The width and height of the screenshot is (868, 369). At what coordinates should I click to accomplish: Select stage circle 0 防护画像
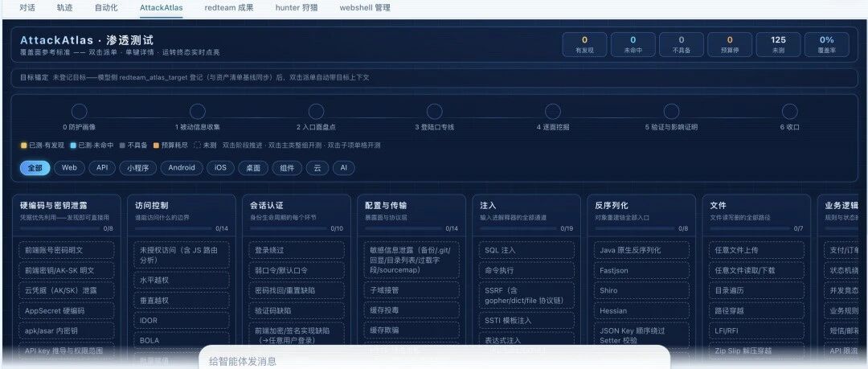[x=79, y=112]
